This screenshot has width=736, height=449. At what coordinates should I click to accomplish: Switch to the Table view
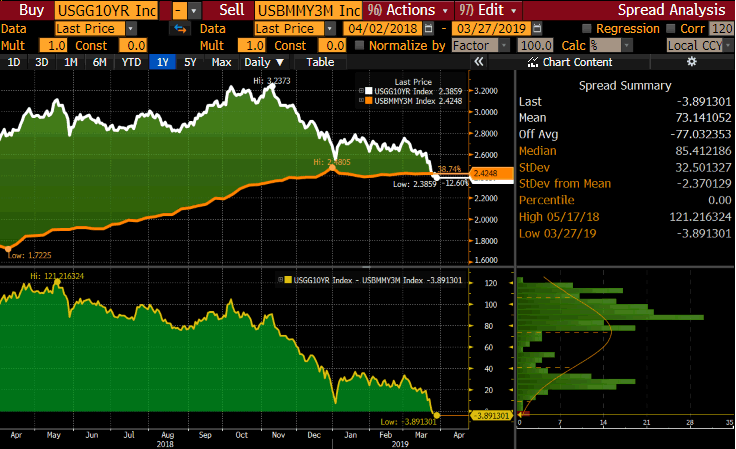[x=320, y=62]
